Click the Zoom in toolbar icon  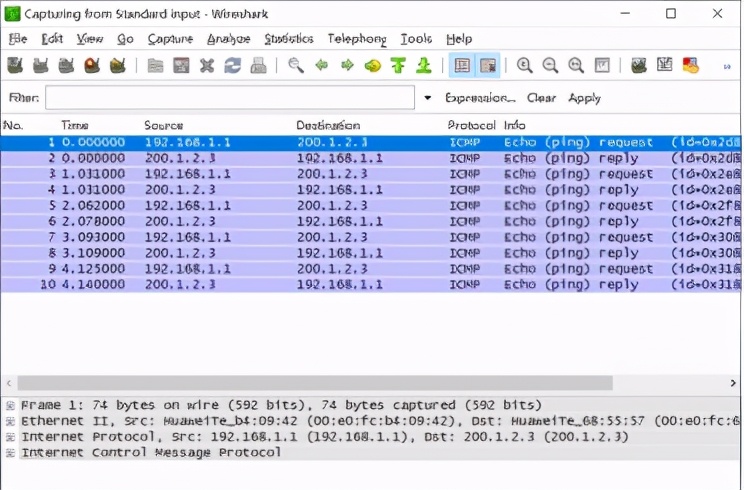tap(524, 66)
